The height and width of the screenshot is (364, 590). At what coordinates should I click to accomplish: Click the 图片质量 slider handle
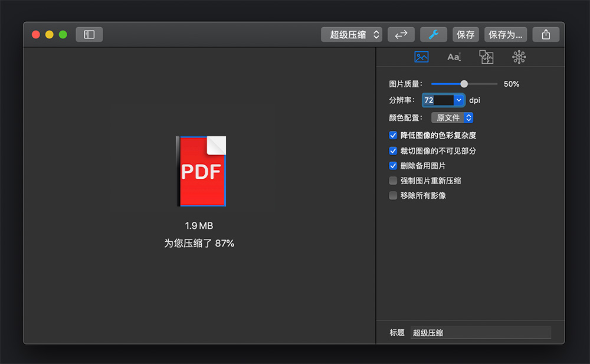[464, 84]
